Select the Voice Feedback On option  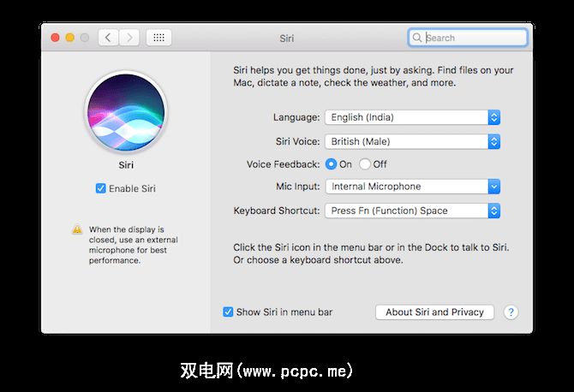[x=331, y=163]
